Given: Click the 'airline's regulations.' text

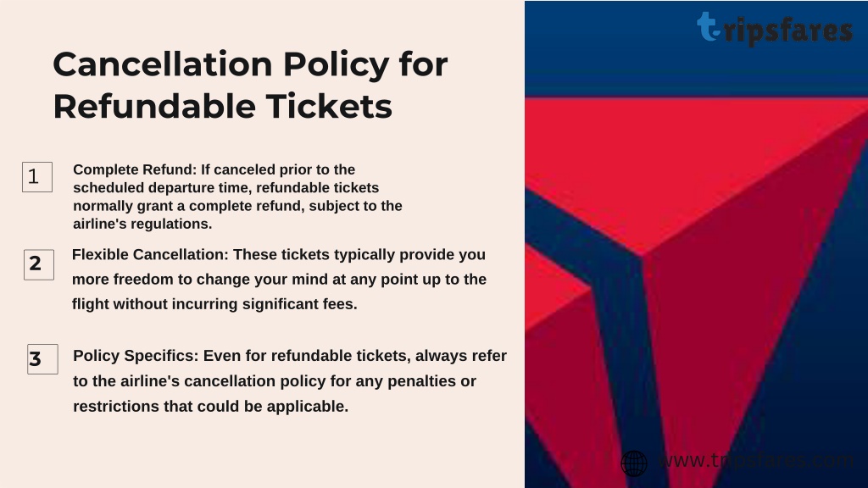Looking at the screenshot, I should tap(142, 224).
